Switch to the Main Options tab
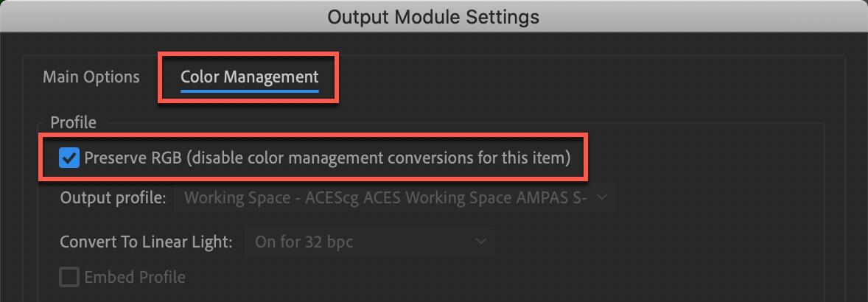 (x=91, y=77)
